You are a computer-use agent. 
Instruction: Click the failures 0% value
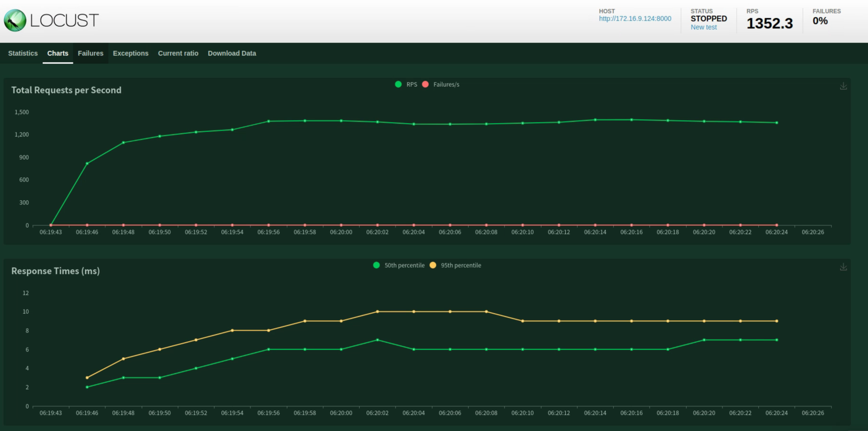tap(820, 21)
